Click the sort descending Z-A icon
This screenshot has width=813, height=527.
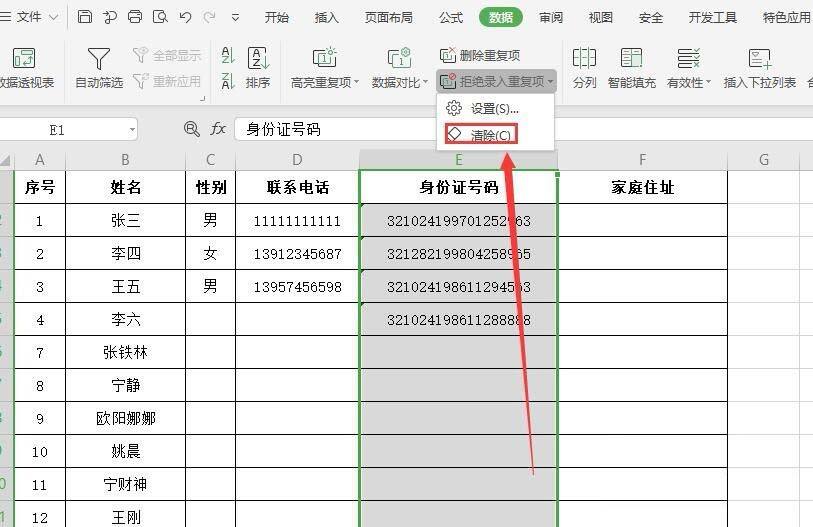point(228,81)
